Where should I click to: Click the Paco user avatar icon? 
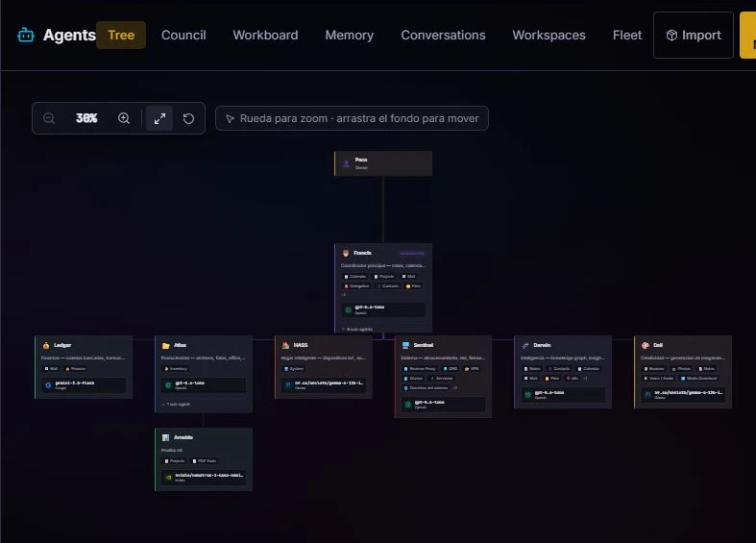pyautogui.click(x=346, y=163)
